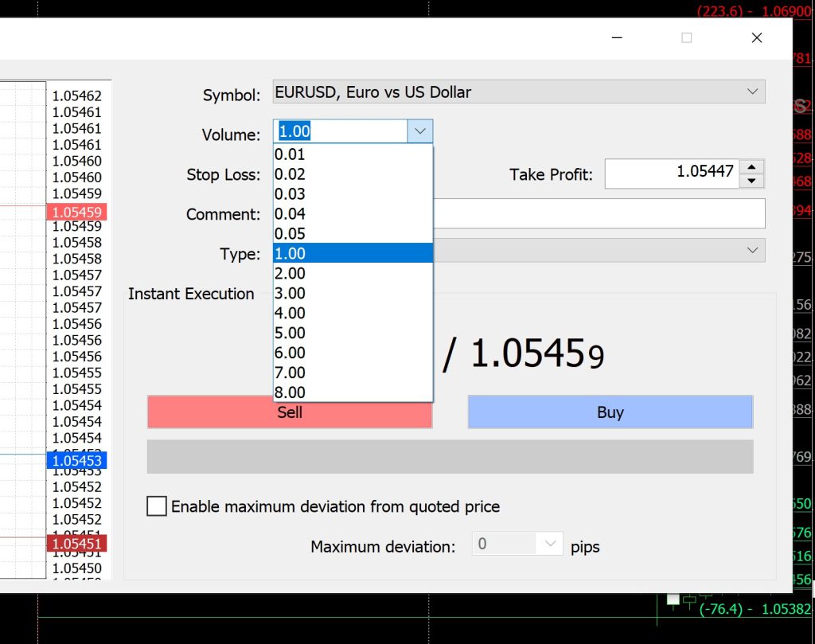This screenshot has width=815, height=644.
Task: Select volume 2.00 from the list
Action: coord(353,273)
